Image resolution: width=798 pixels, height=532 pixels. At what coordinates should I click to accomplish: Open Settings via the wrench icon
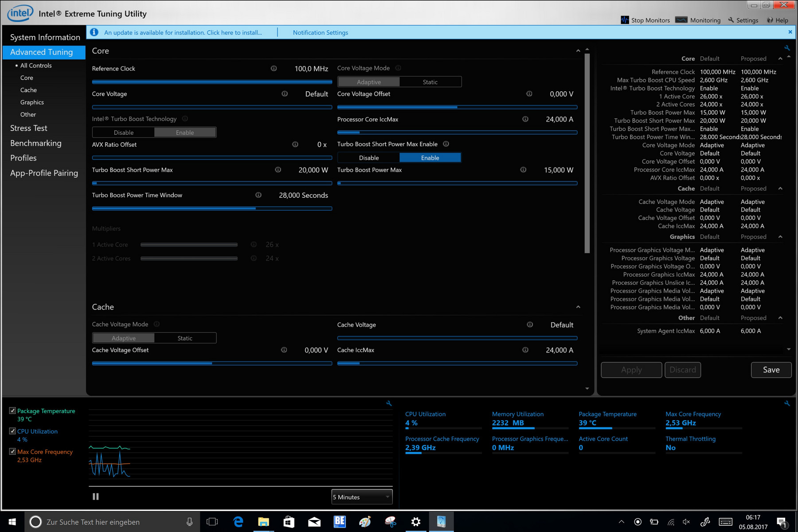731,20
